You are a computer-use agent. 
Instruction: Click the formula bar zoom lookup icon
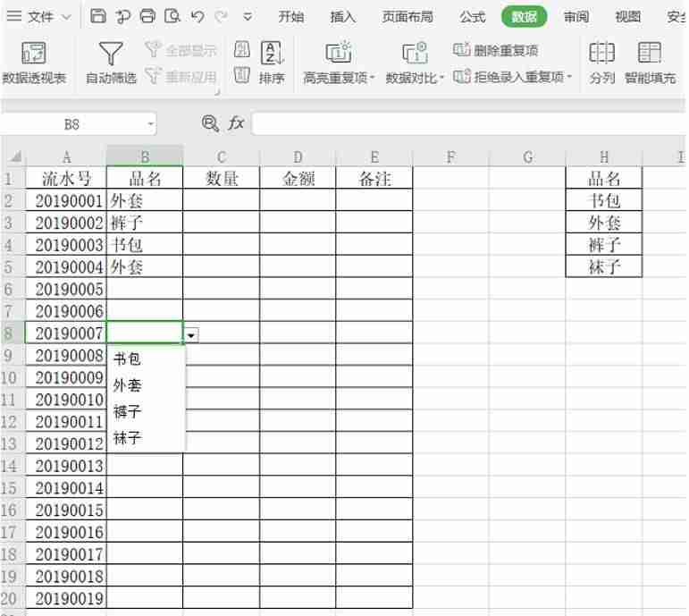210,123
